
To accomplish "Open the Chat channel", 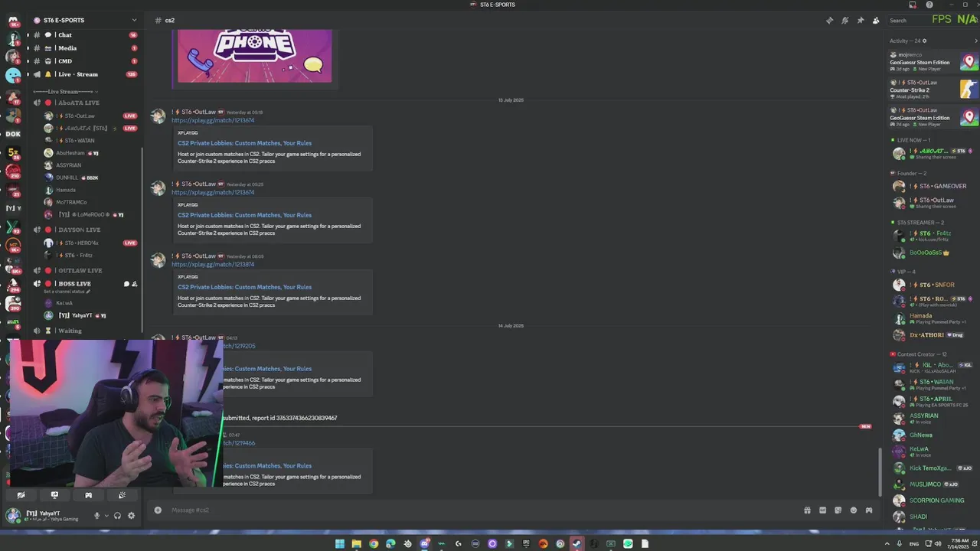I will [84, 35].
